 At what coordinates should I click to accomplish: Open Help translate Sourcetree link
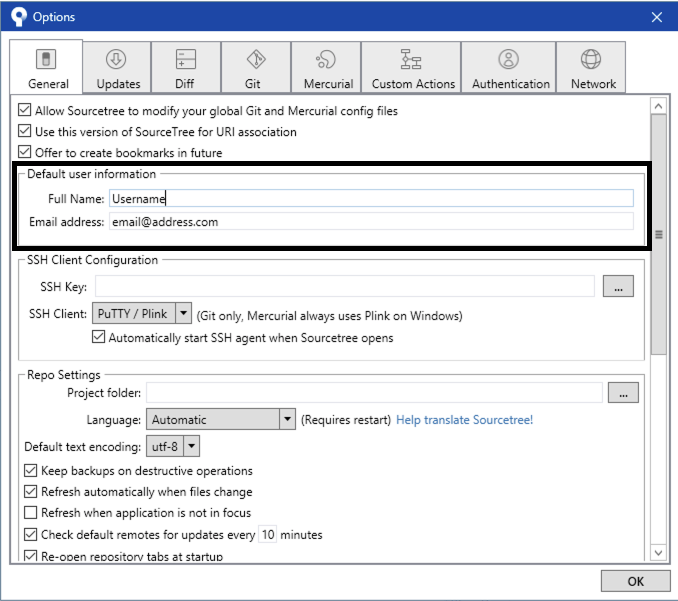pos(464,420)
